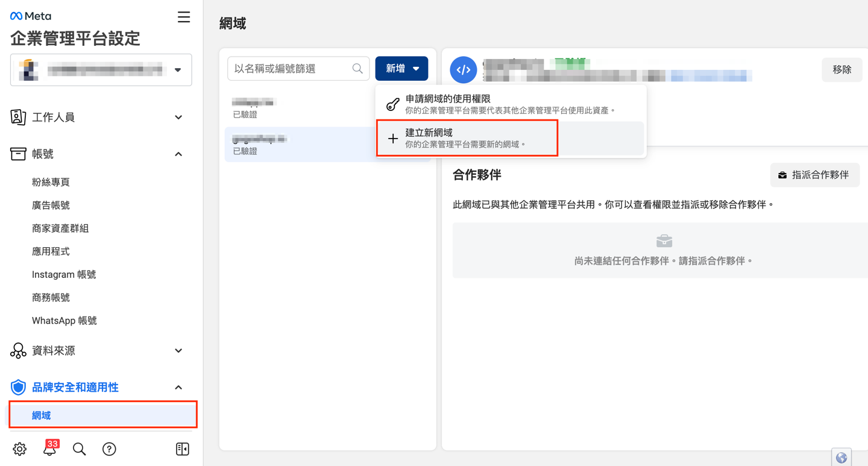The width and height of the screenshot is (868, 466).
Task: Click the magnifier icon in filter field
Action: pos(357,69)
